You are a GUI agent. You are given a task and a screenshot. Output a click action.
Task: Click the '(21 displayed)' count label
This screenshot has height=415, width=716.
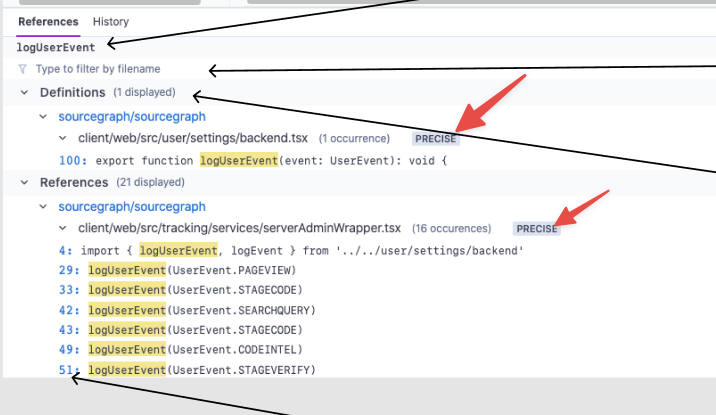coord(150,182)
